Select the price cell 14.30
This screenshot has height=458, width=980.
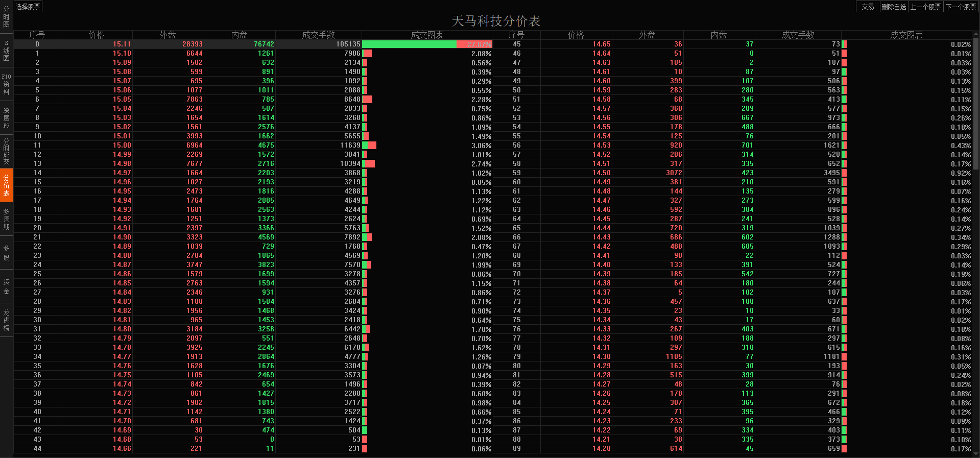pos(601,357)
